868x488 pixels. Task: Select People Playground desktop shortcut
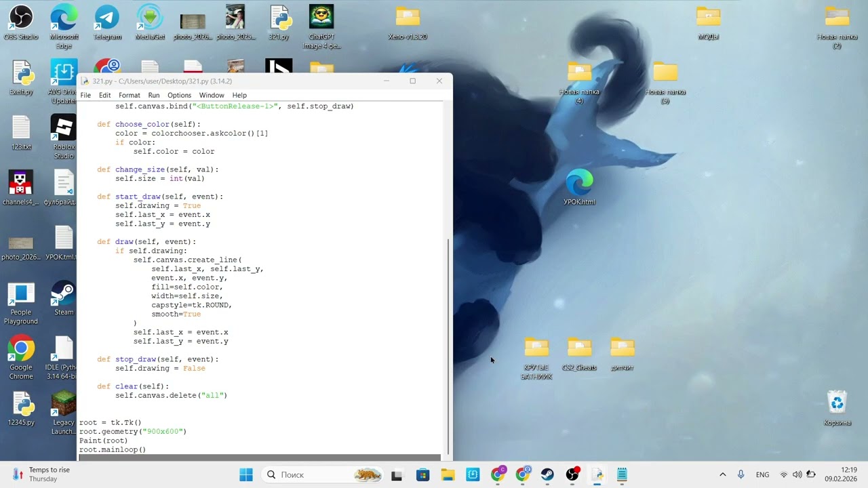(21, 302)
